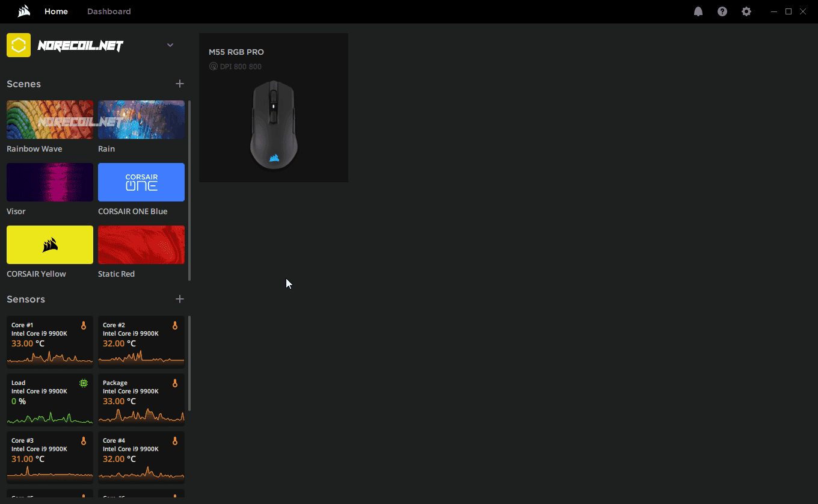818x504 pixels.
Task: Click the DPI 800 800 text
Action: click(241, 67)
